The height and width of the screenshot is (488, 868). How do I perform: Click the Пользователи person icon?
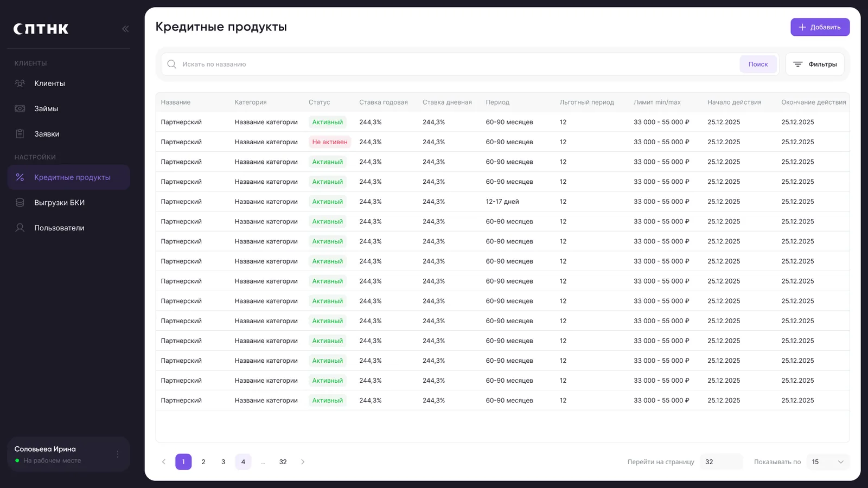coord(20,228)
